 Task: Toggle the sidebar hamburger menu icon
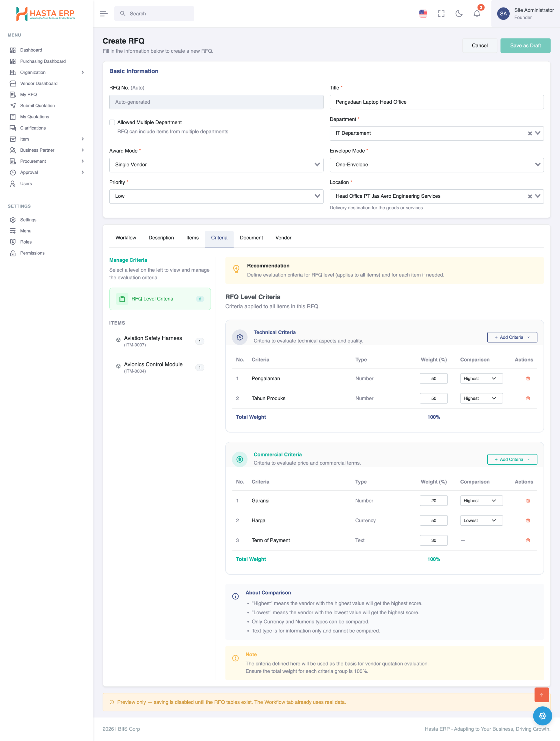click(x=104, y=14)
